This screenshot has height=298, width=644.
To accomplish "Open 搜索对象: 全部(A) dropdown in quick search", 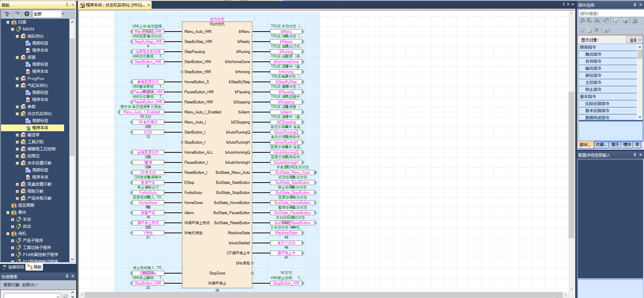I will pyautogui.click(x=20, y=285).
